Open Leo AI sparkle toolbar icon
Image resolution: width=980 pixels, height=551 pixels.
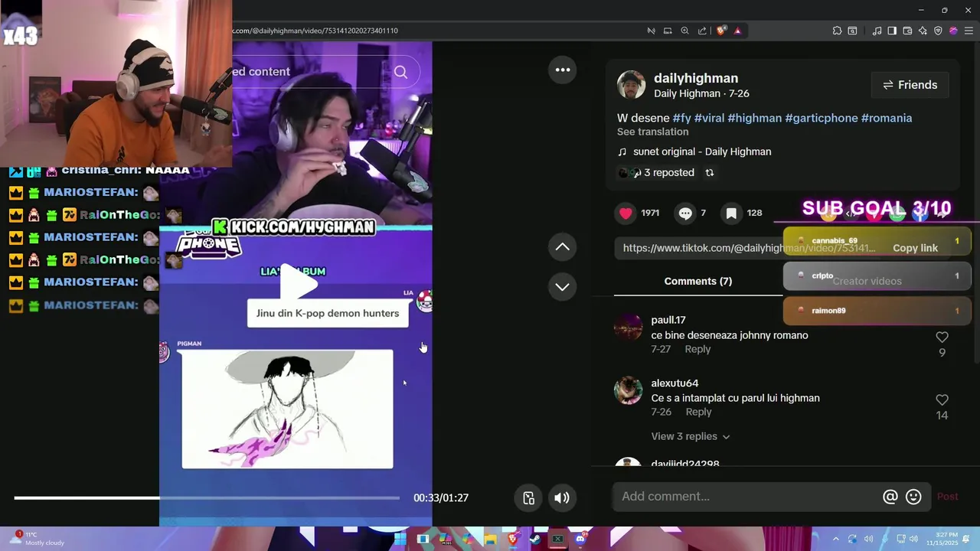pos(923,31)
